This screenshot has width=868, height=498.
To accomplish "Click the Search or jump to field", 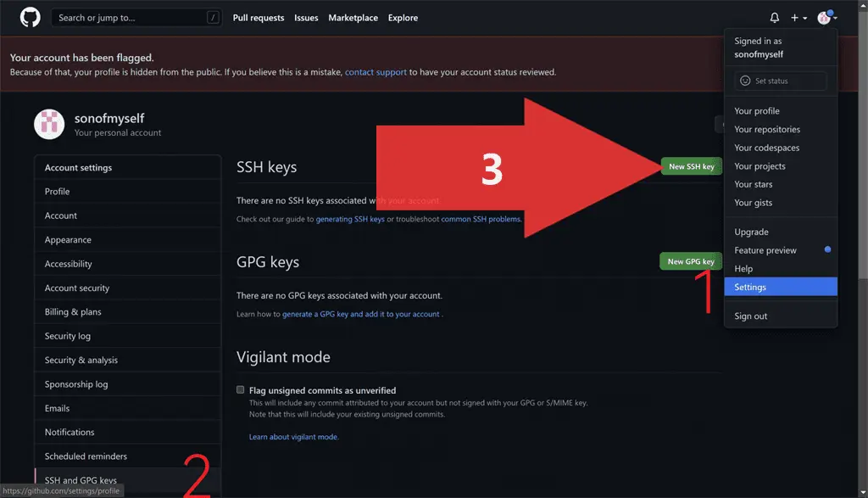I will 127,18.
